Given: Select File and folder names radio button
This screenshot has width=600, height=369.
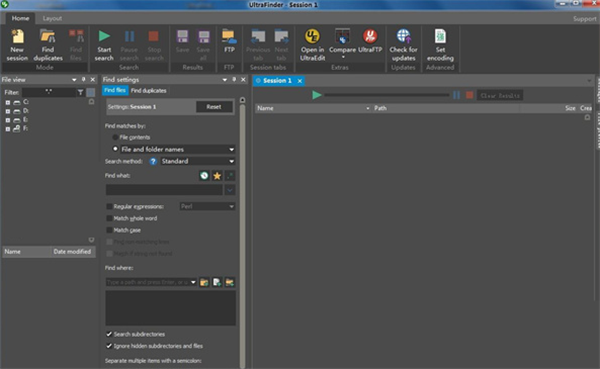Looking at the screenshot, I should (x=115, y=149).
